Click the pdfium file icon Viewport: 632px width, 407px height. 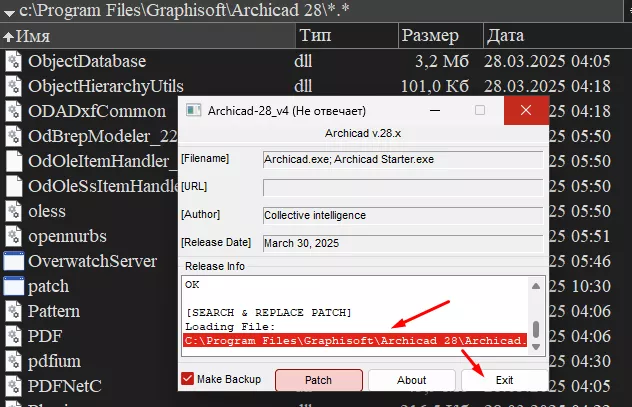(x=14, y=361)
